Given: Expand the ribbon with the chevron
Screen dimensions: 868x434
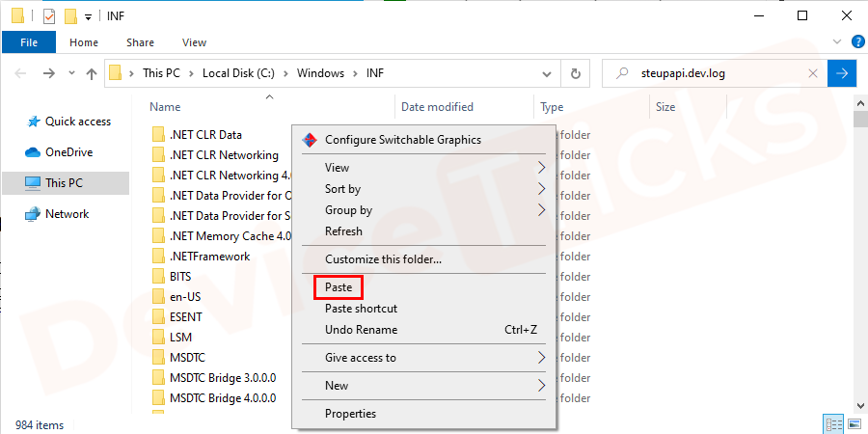Looking at the screenshot, I should [836, 42].
